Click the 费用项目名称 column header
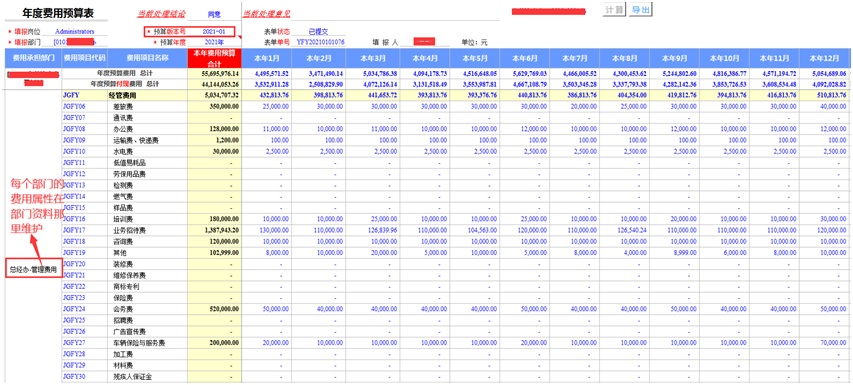This screenshot has height=385, width=853. (147, 58)
